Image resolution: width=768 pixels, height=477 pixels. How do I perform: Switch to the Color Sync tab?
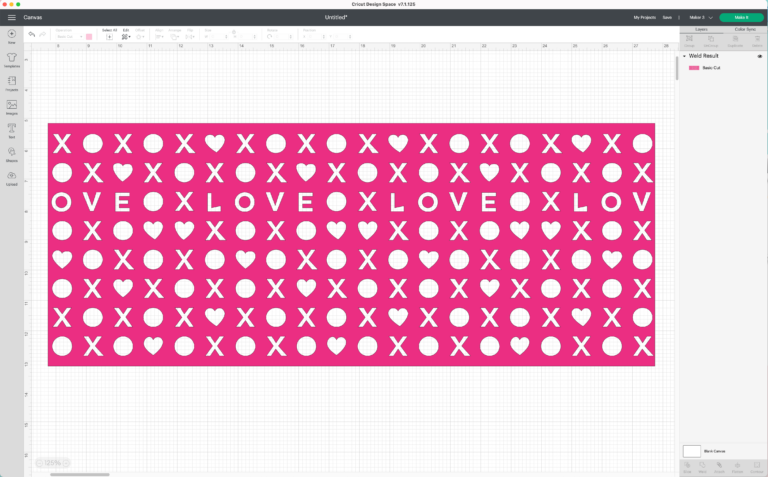coord(745,29)
